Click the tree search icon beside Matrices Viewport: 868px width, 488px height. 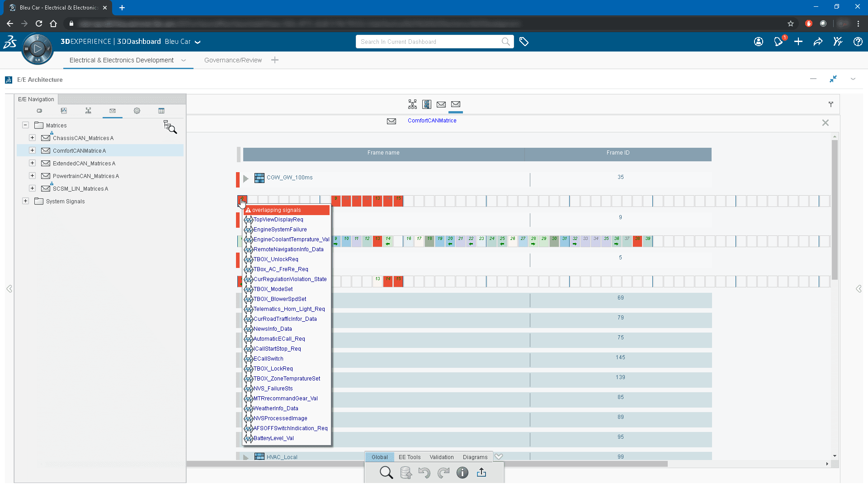pos(170,127)
